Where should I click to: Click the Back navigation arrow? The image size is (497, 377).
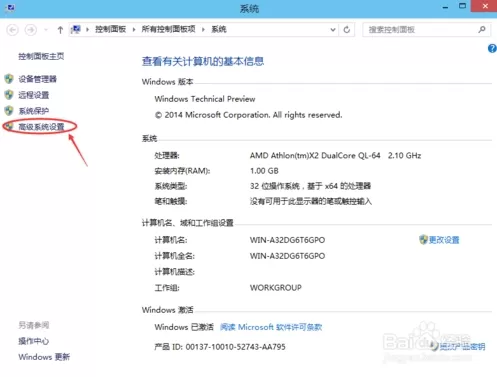[x=12, y=30]
